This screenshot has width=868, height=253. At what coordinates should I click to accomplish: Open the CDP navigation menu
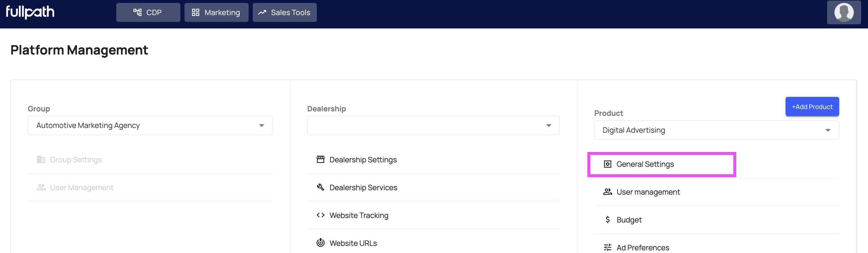(148, 12)
